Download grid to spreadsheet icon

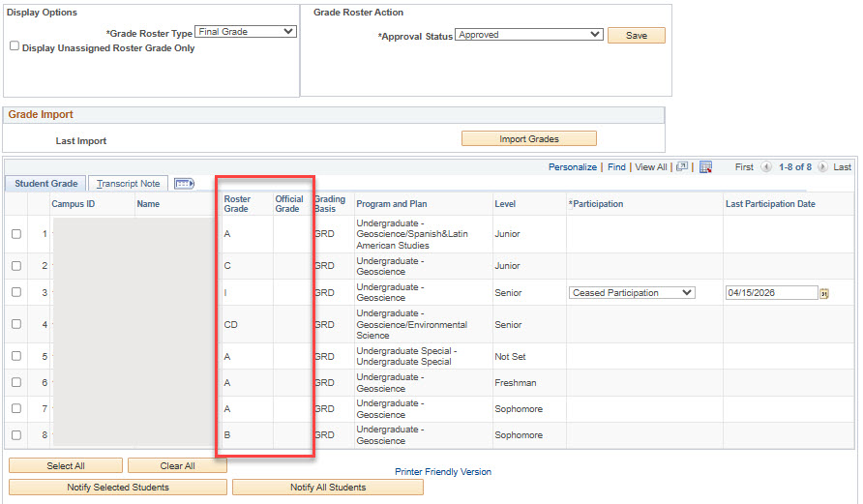[x=705, y=166]
